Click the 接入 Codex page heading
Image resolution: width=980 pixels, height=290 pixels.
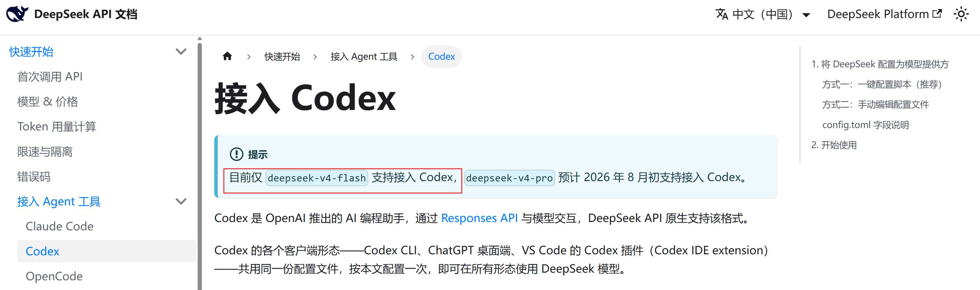point(305,99)
